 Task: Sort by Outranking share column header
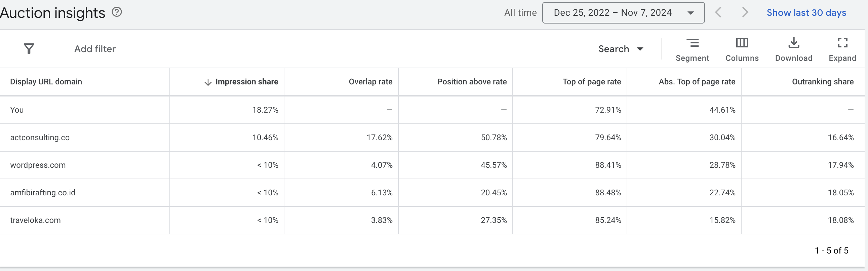click(x=823, y=82)
